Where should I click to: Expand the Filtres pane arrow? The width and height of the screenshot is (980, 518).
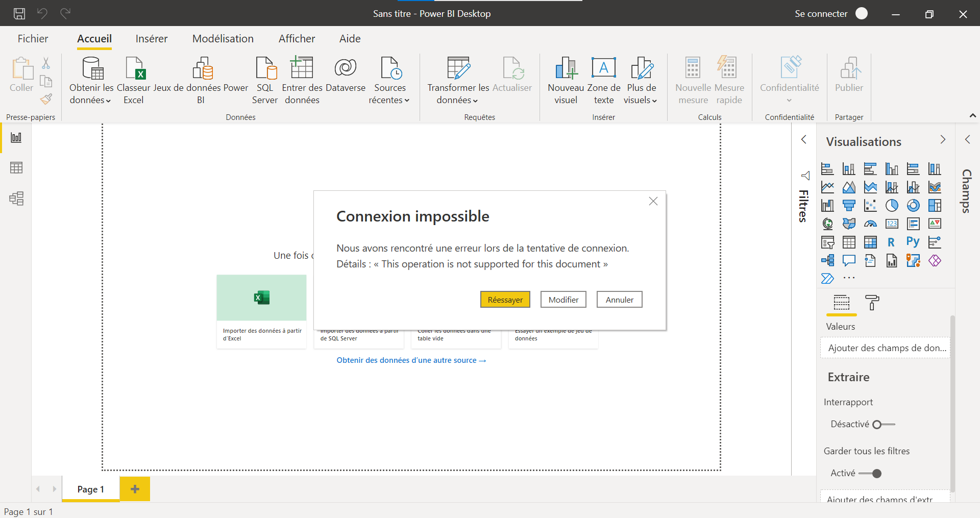804,139
